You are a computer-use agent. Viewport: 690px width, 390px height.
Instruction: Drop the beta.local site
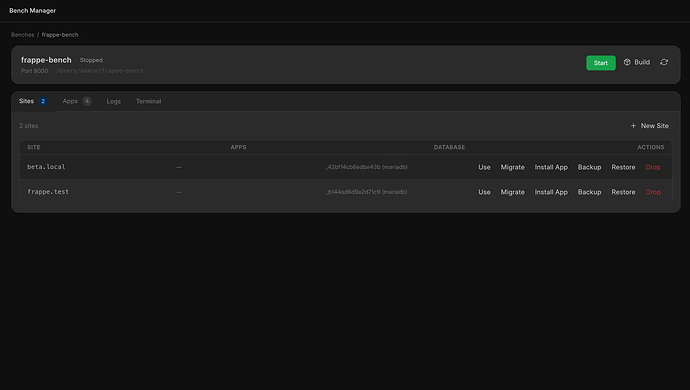[x=653, y=167]
